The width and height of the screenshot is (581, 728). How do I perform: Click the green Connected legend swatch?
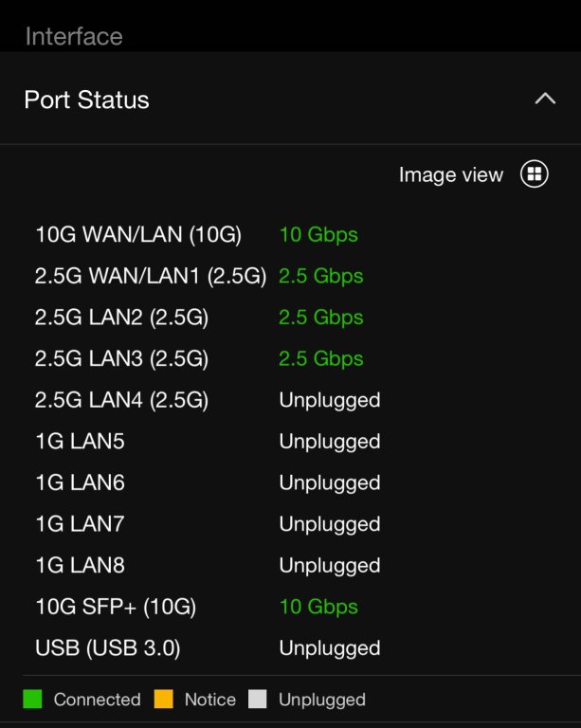click(x=32, y=699)
